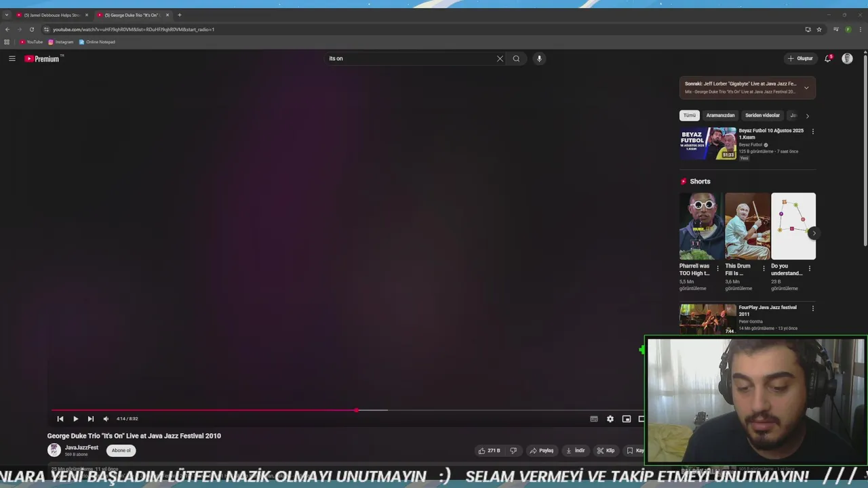Open the Online Notepad bookmark

point(97,42)
